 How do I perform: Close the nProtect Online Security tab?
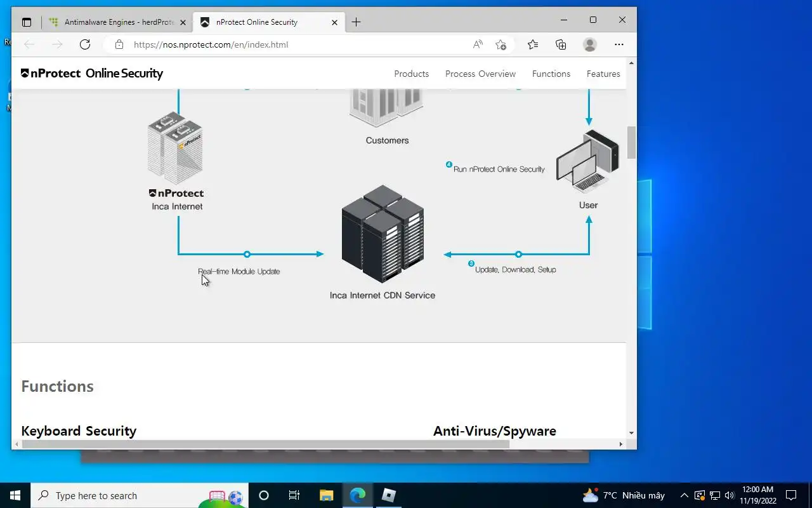[x=334, y=22]
